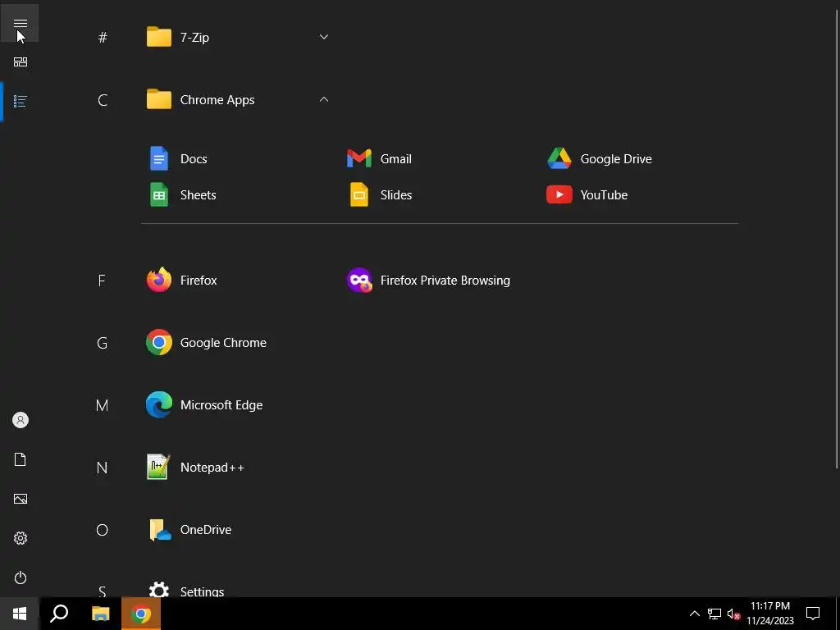Click the N letter header
The width and height of the screenshot is (840, 630).
coord(102,468)
